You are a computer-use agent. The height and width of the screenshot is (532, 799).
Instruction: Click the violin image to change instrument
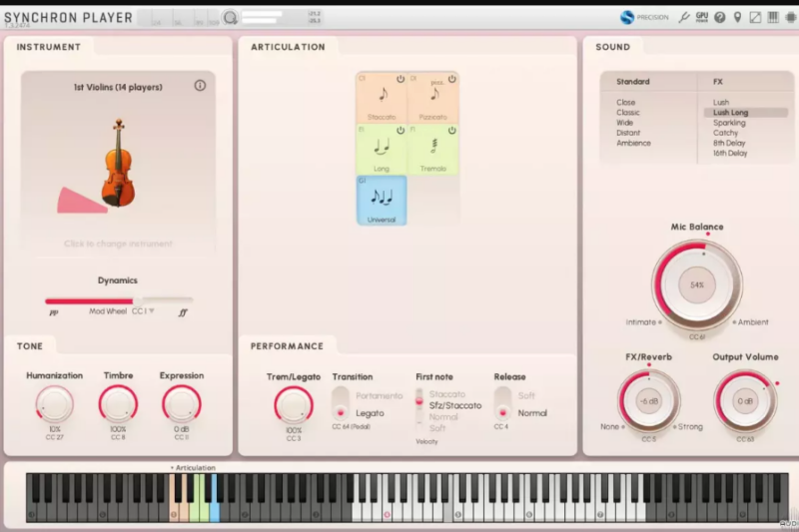(x=118, y=163)
